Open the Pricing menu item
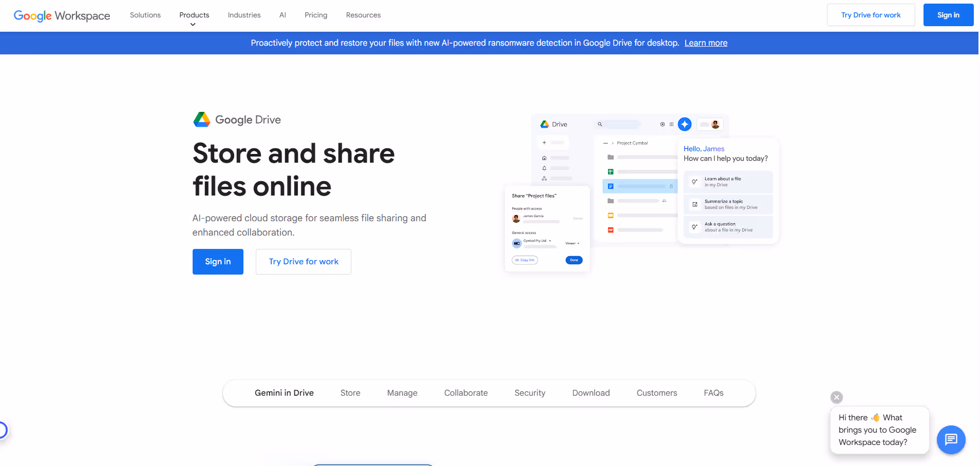This screenshot has height=466, width=980. 315,15
